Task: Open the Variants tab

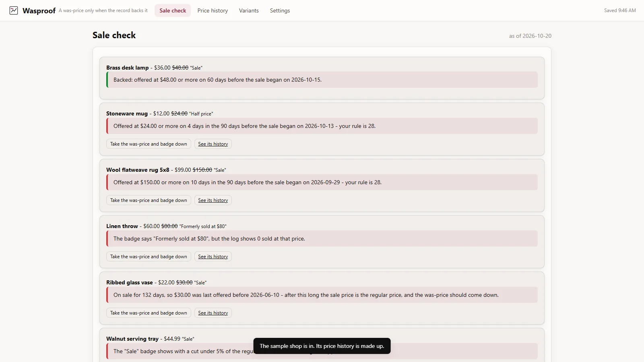Action: click(x=249, y=10)
